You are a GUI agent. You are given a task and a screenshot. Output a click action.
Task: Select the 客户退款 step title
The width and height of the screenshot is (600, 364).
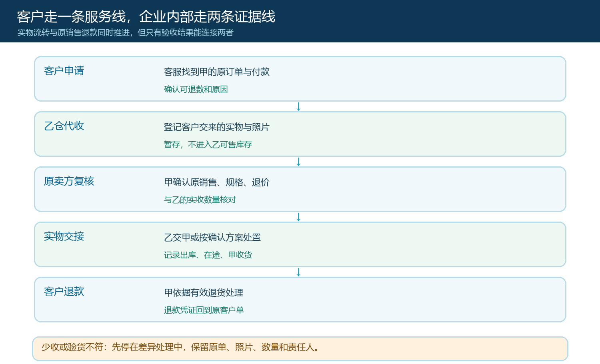[x=64, y=292]
